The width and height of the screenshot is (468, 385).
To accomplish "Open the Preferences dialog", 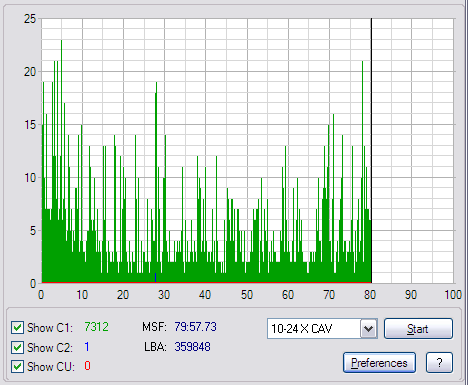I will 379,363.
